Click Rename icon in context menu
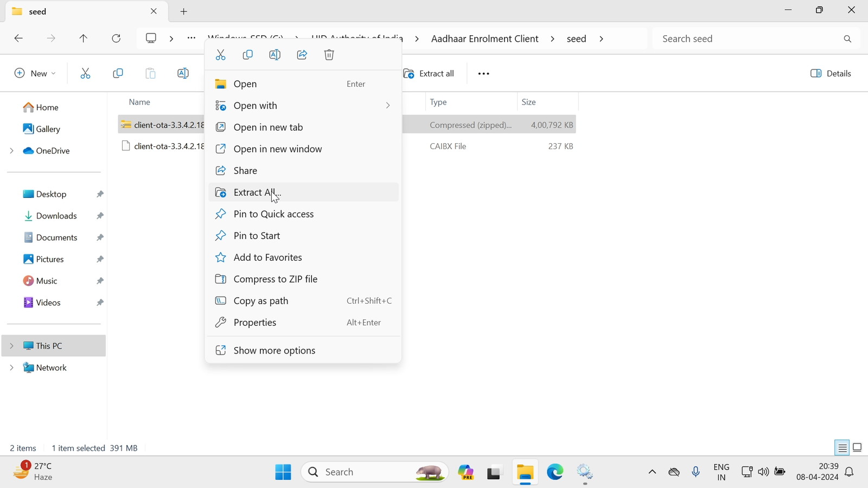 [275, 55]
